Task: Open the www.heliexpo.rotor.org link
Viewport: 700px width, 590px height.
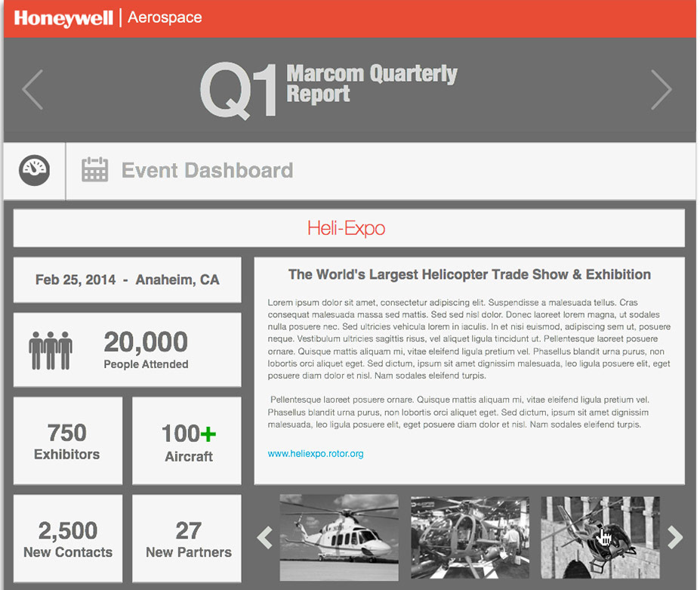Action: [x=316, y=454]
